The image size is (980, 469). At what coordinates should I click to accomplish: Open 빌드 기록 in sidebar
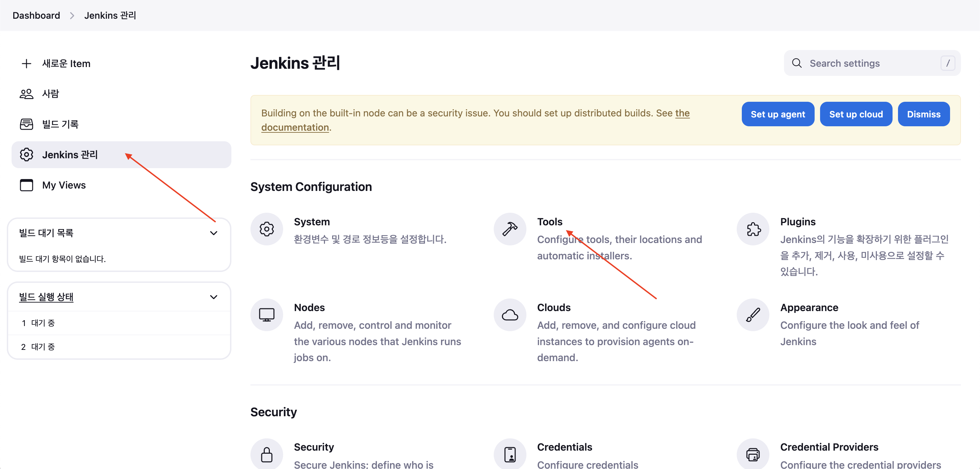(121, 124)
